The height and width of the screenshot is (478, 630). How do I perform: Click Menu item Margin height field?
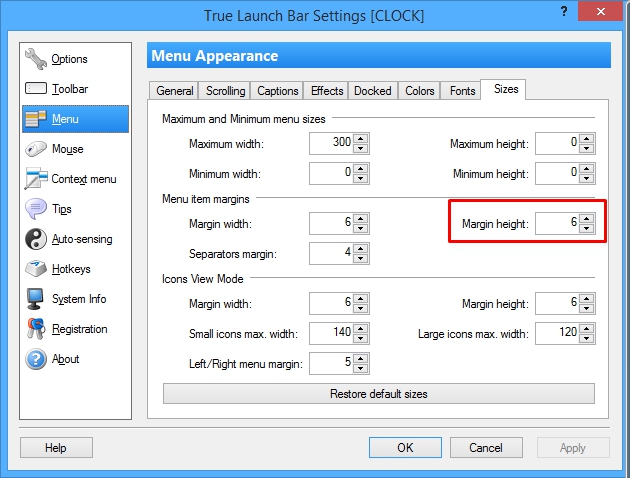558,223
